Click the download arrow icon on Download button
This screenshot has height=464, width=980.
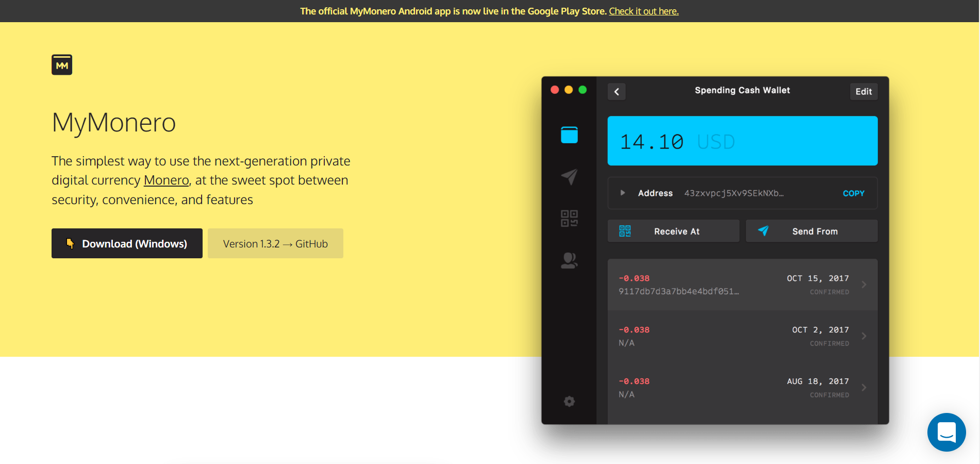click(70, 243)
